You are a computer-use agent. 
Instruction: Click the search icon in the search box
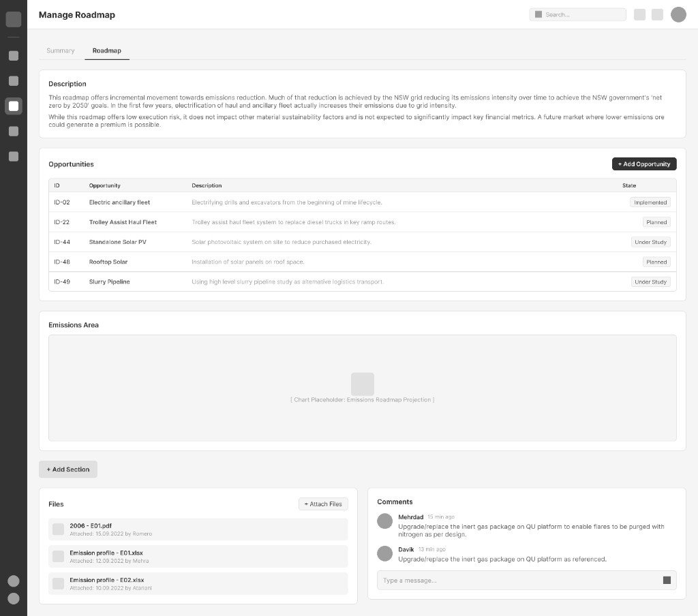click(538, 14)
